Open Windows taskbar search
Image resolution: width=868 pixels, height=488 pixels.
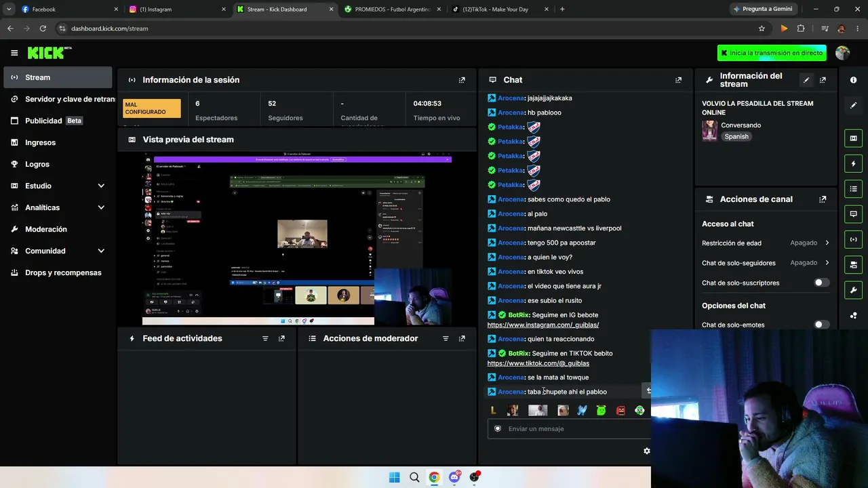[414, 477]
